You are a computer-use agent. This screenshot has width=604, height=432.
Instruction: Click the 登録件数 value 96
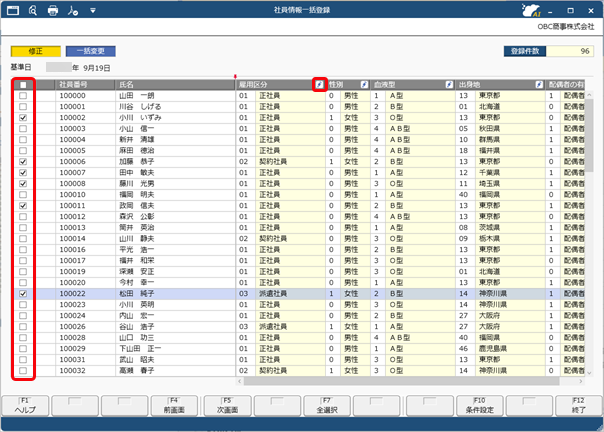[x=570, y=51]
